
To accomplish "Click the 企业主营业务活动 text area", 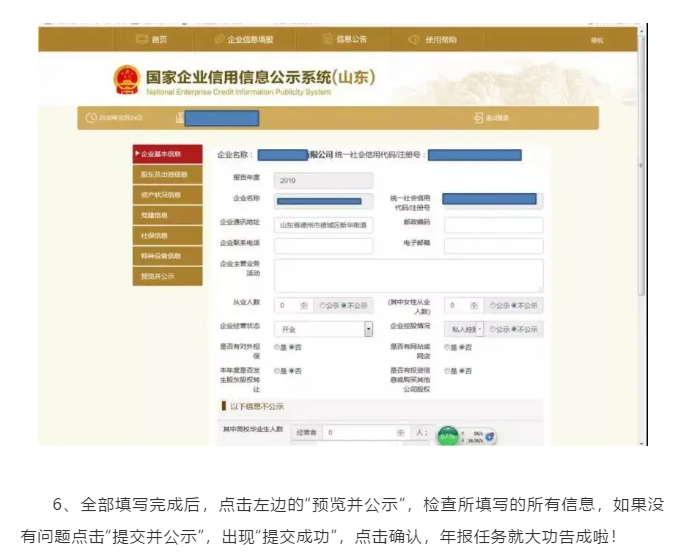I will pyautogui.click(x=409, y=275).
